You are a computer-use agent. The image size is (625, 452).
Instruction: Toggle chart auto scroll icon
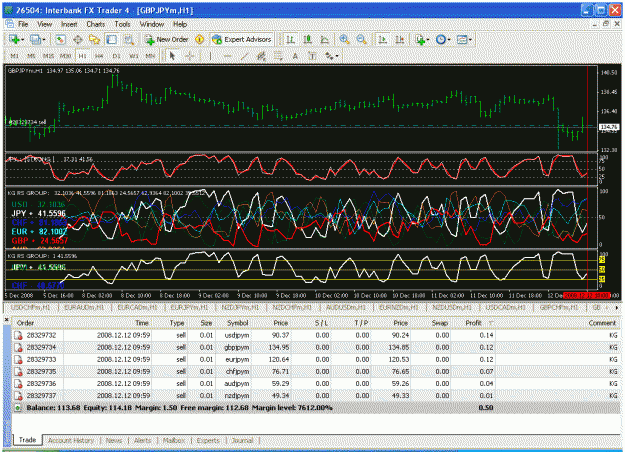382,39
